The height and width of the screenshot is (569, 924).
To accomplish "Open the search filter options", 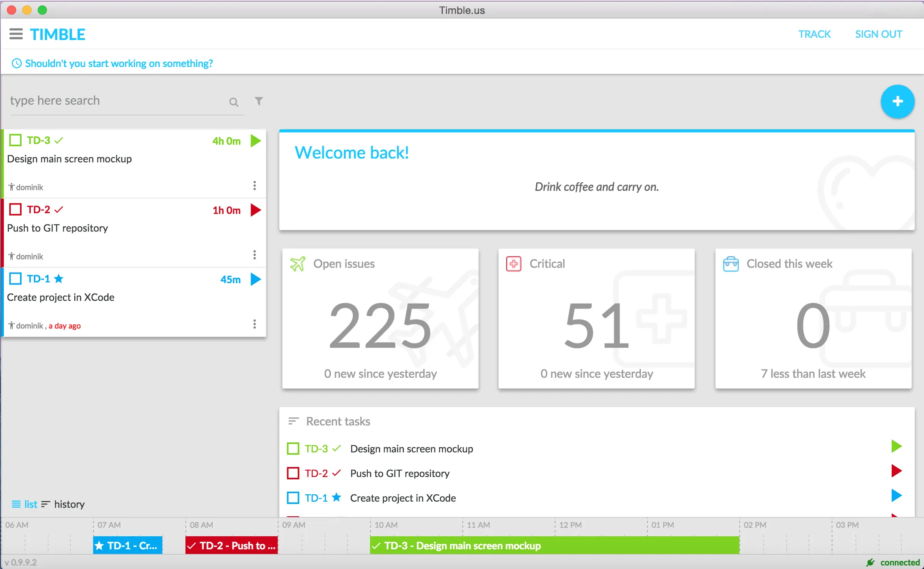I will 258,101.
